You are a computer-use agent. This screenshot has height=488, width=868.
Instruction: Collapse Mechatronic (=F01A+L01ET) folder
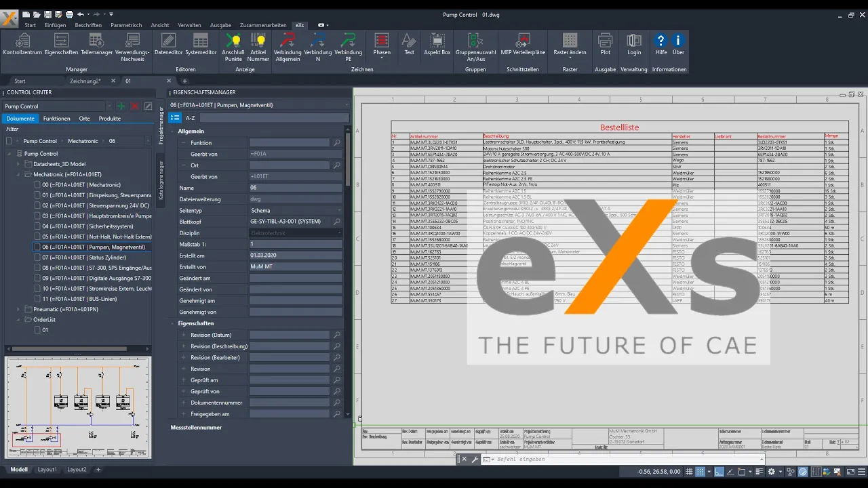18,174
